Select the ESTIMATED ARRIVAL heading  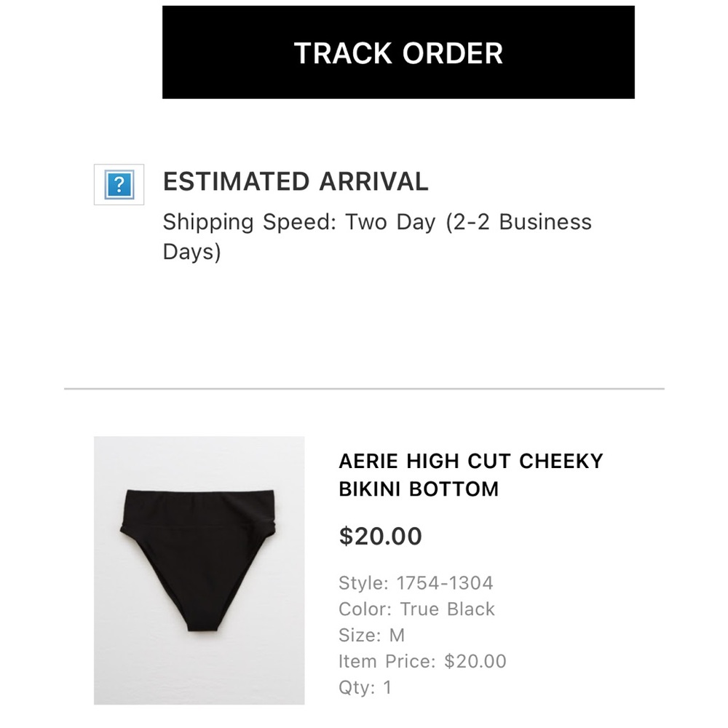point(295,181)
